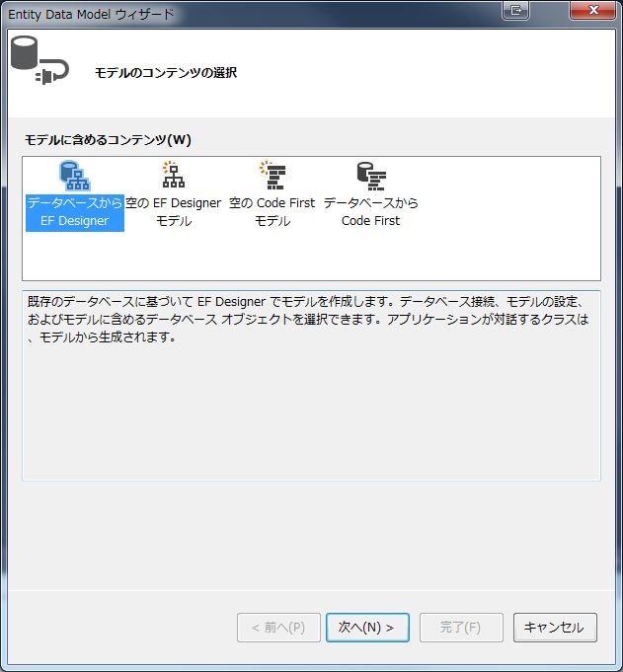The image size is (623, 672).
Task: Click the help icon in the title bar
Action: pos(515,10)
